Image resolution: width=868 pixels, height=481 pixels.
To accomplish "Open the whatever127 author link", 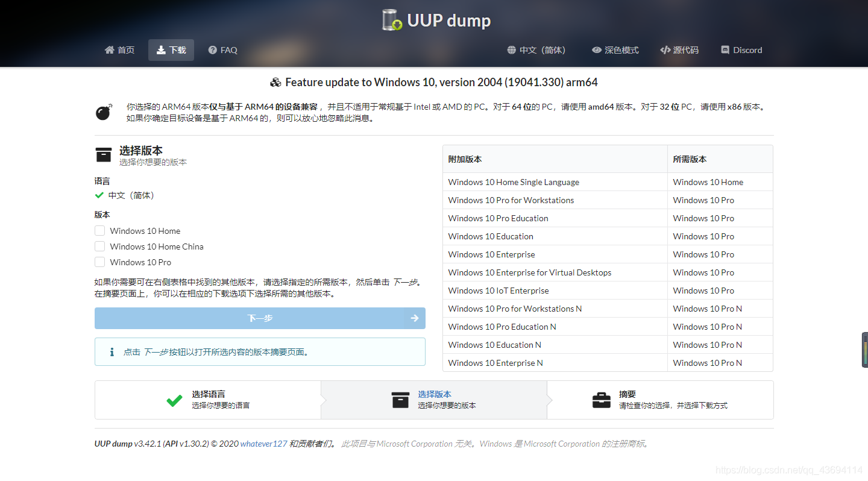I will click(263, 444).
